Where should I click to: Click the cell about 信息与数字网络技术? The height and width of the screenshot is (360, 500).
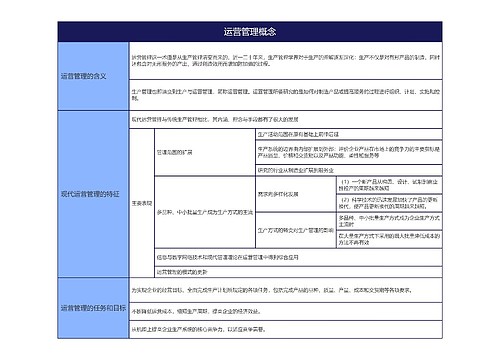[x=298, y=257]
